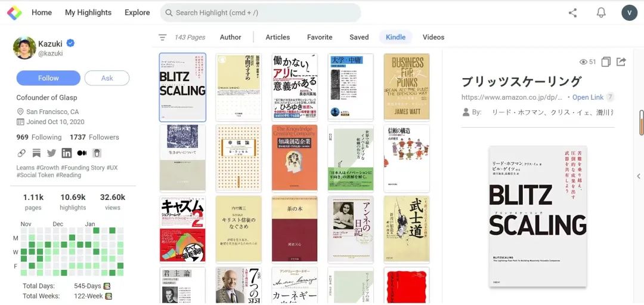Open Explore page
644x305 pixels.
tap(137, 13)
